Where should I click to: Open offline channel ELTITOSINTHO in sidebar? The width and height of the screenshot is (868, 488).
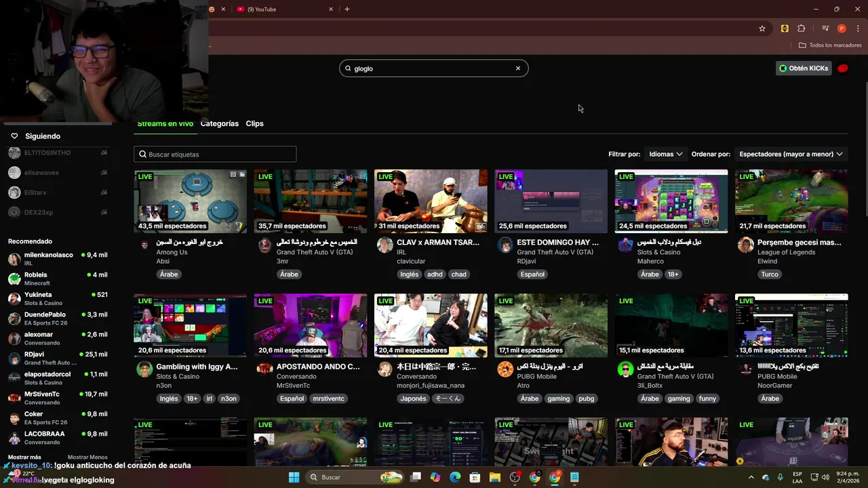click(58, 153)
